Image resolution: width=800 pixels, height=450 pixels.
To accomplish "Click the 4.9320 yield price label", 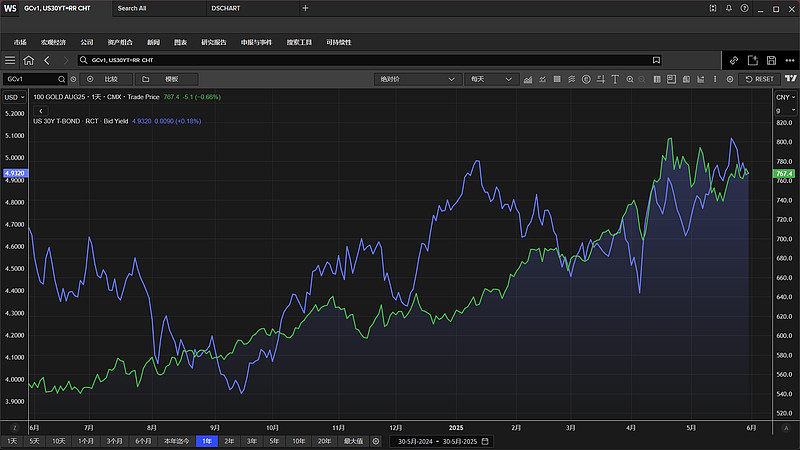I will coord(15,173).
